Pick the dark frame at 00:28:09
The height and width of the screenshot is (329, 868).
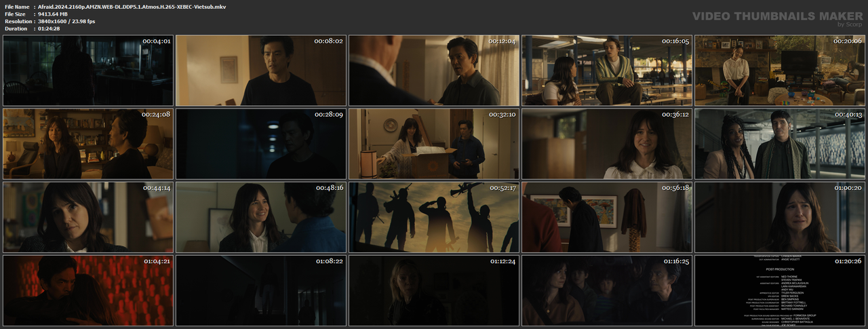pyautogui.click(x=261, y=144)
